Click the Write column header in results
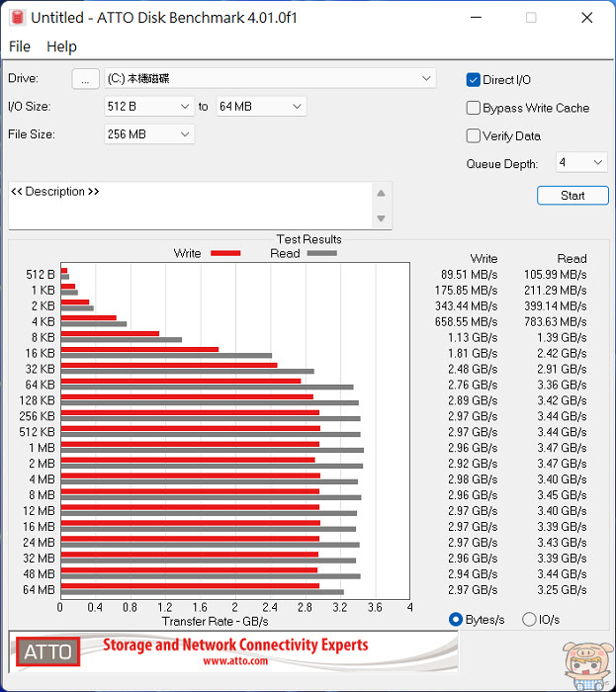Image resolution: width=616 pixels, height=692 pixels. point(484,259)
